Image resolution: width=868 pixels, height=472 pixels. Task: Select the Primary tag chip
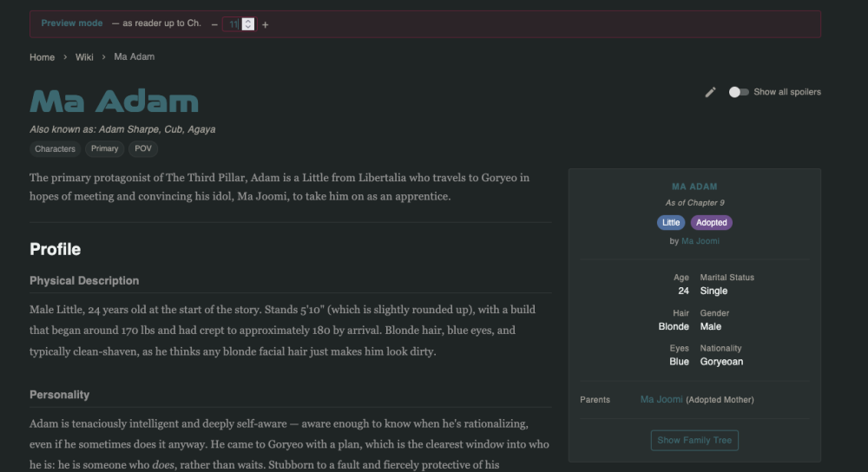coord(105,149)
